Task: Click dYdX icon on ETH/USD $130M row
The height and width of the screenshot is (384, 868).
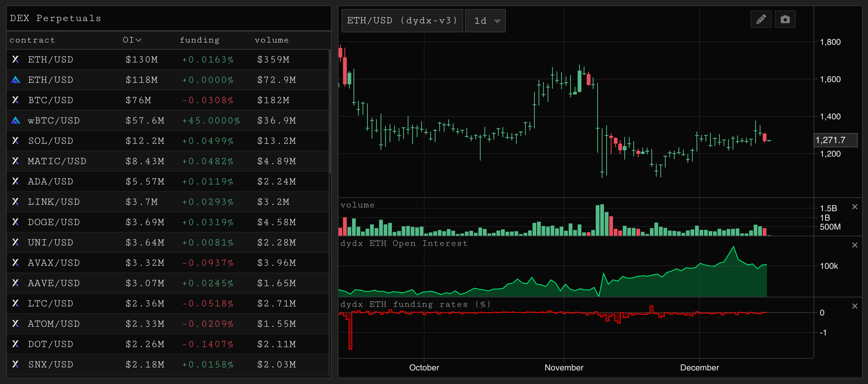Action: tap(15, 59)
